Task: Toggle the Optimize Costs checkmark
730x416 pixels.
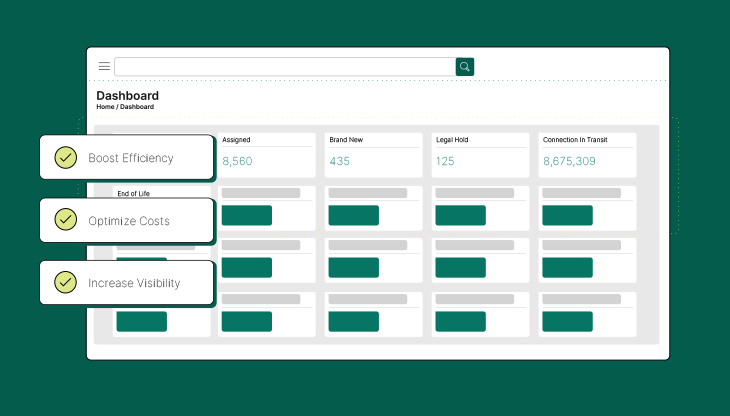Action: pyautogui.click(x=66, y=220)
